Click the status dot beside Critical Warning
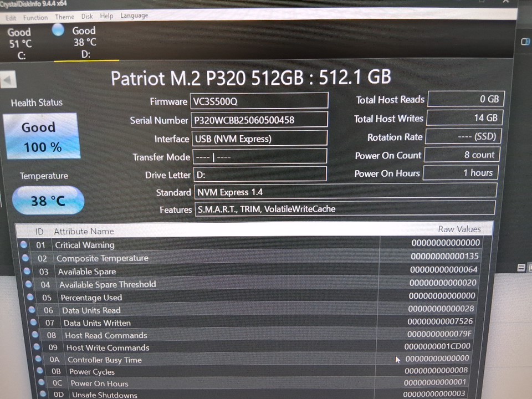The height and width of the screenshot is (399, 532). pos(24,244)
